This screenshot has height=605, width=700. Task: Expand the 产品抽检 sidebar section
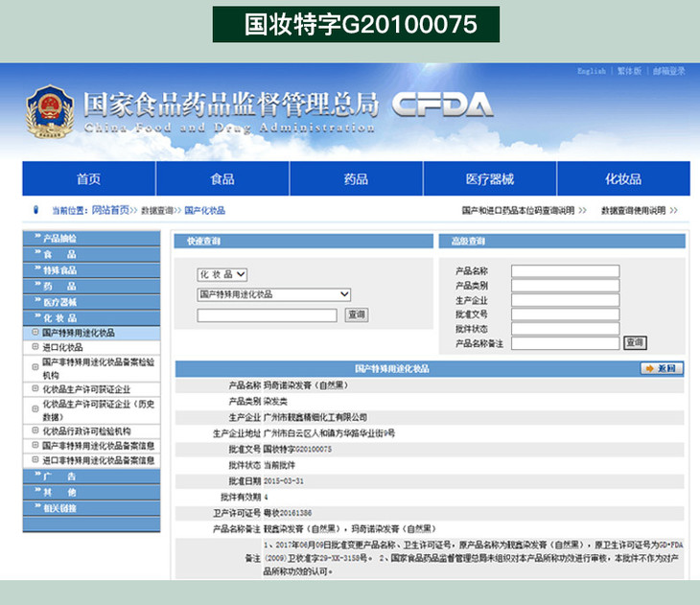[x=90, y=239]
